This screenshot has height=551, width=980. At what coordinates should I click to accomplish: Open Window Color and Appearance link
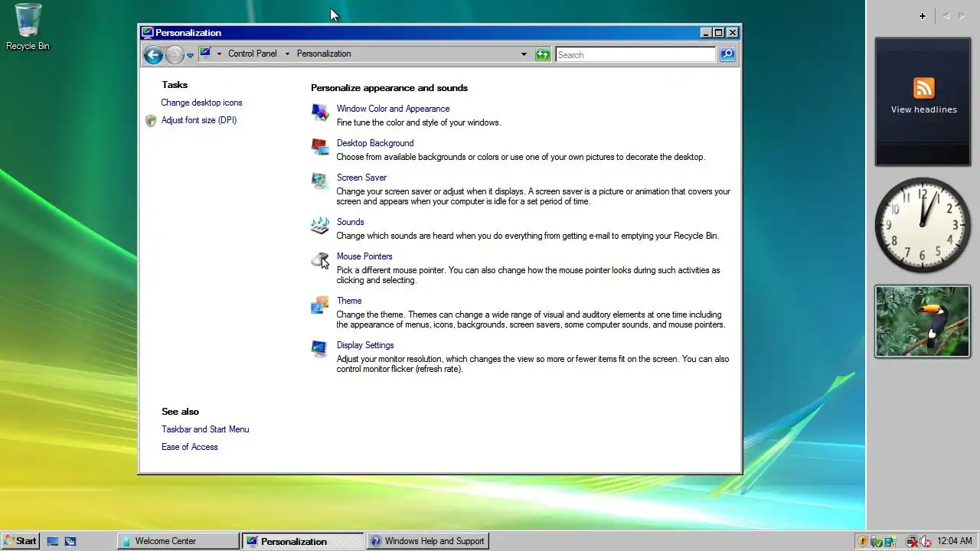(393, 109)
